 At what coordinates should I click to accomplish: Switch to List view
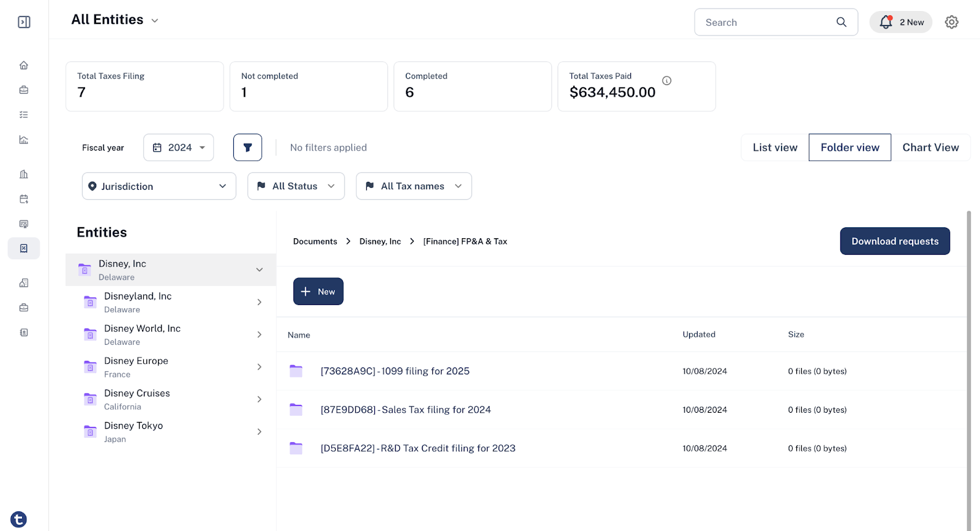pyautogui.click(x=775, y=148)
